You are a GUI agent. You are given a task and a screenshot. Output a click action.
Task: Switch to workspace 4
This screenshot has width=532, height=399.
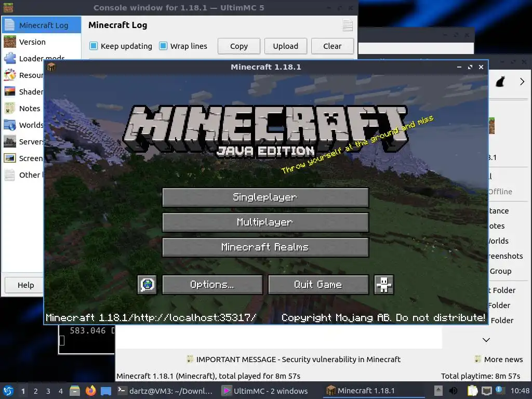pyautogui.click(x=61, y=391)
